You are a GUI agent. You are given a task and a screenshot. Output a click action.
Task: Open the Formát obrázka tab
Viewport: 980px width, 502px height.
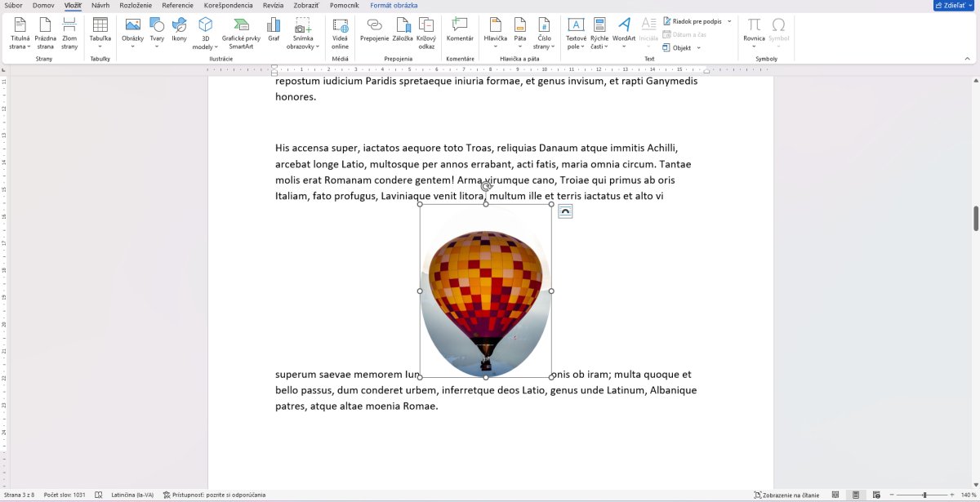(394, 5)
